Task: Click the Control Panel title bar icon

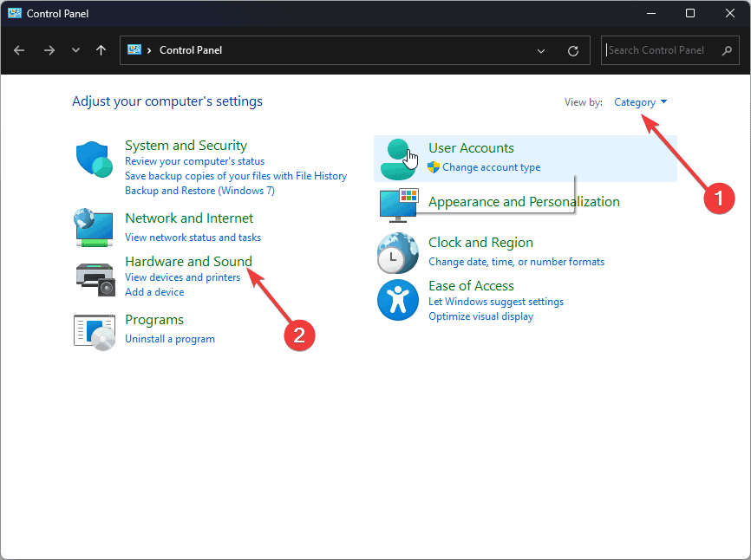Action: (x=15, y=13)
